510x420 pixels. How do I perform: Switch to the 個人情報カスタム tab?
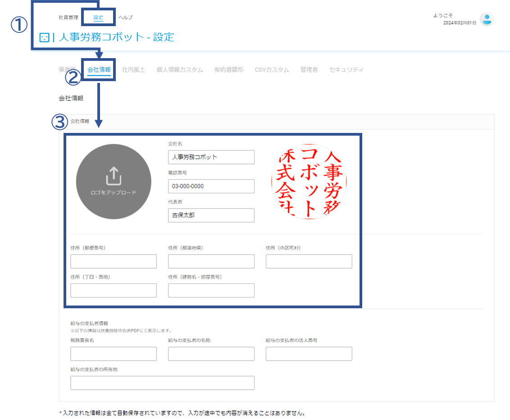(x=180, y=69)
